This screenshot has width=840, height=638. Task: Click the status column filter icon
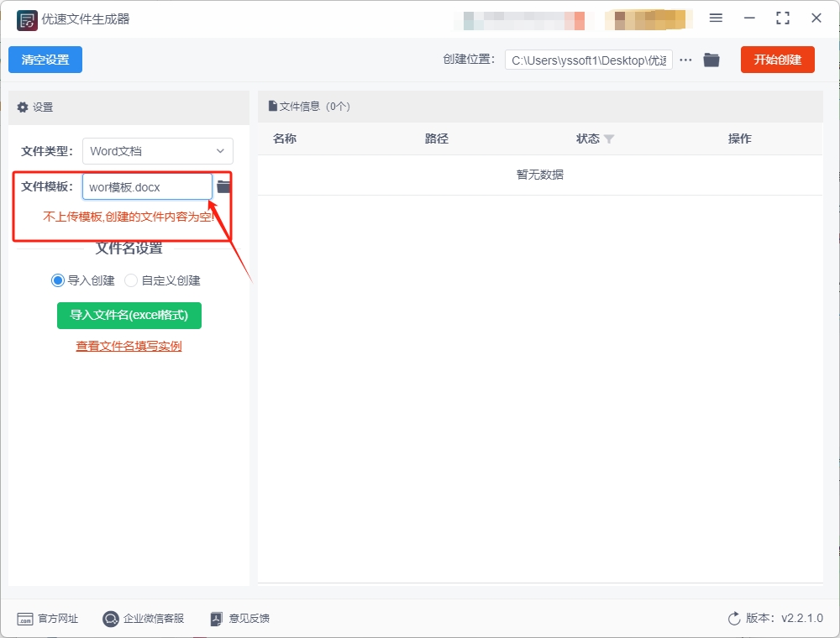click(609, 139)
